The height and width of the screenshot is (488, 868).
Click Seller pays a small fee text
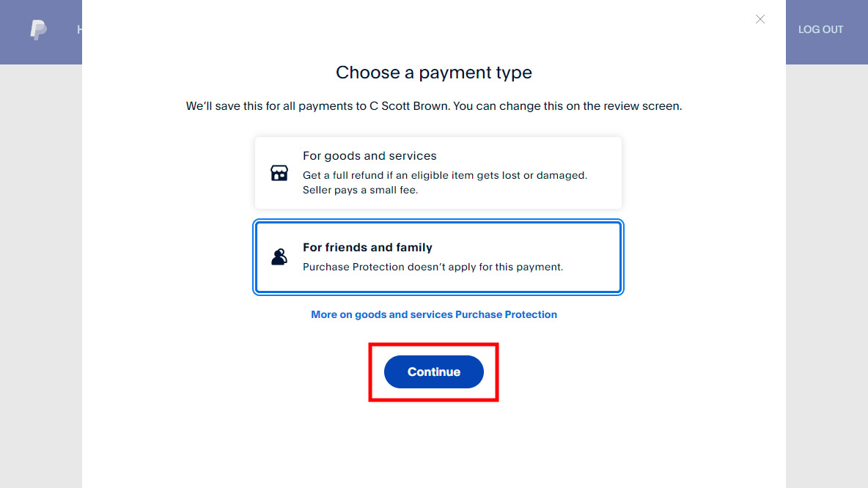(360, 190)
